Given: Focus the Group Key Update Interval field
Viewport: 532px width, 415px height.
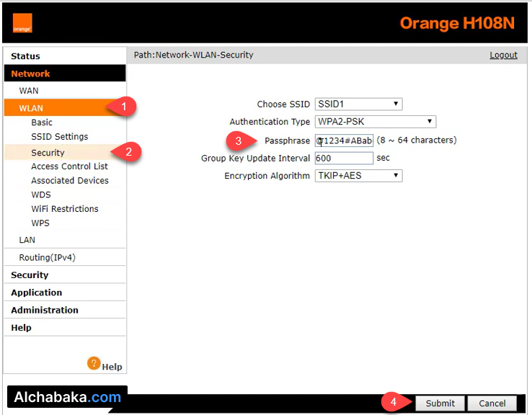Looking at the screenshot, I should [344, 158].
